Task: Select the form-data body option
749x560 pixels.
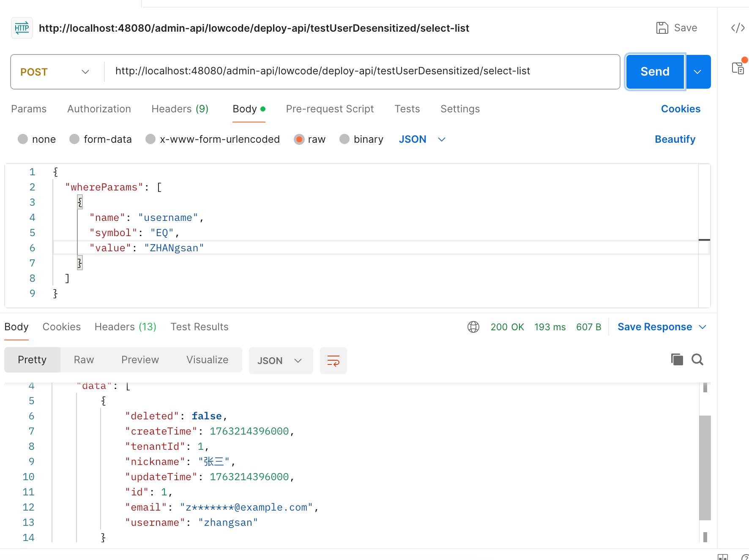Action: (x=75, y=139)
